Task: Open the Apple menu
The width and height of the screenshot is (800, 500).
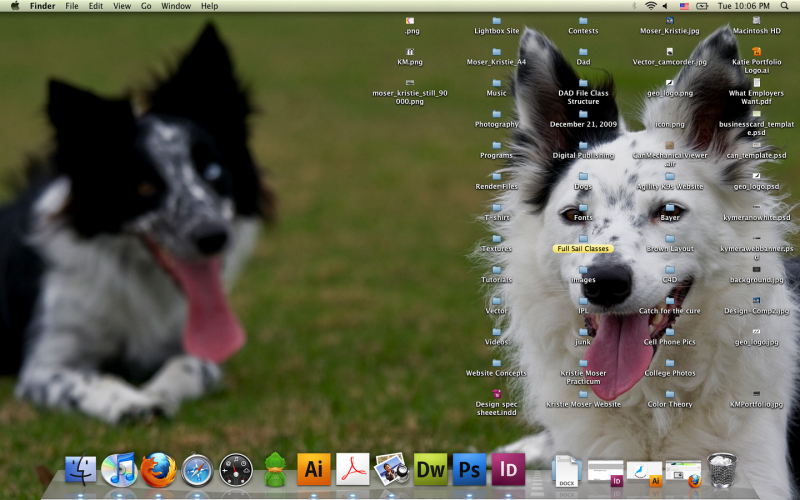Action: (x=14, y=6)
